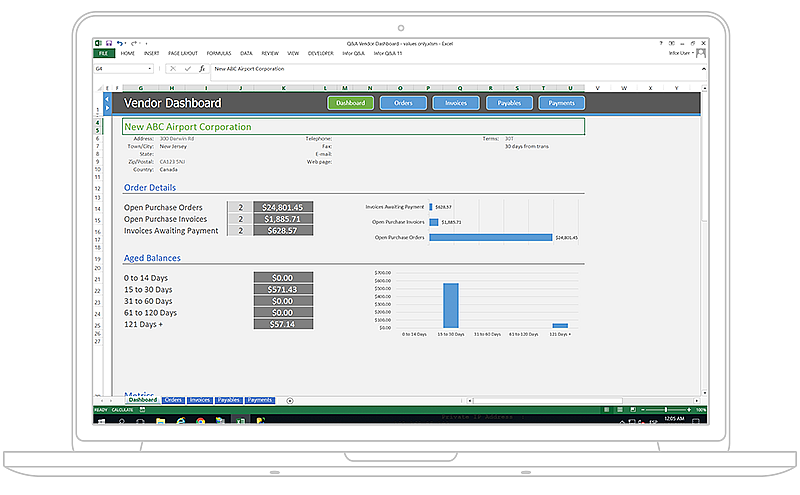Viewport: 800px width, 495px height.
Task: Click the formula bar cancel X icon
Action: (x=173, y=69)
